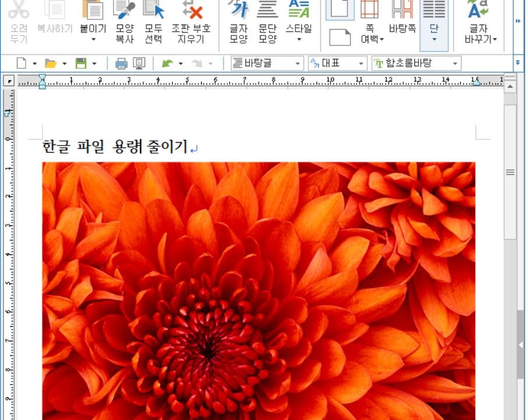Click the Open File folder icon
Image resolution: width=528 pixels, height=420 pixels.
tap(51, 63)
